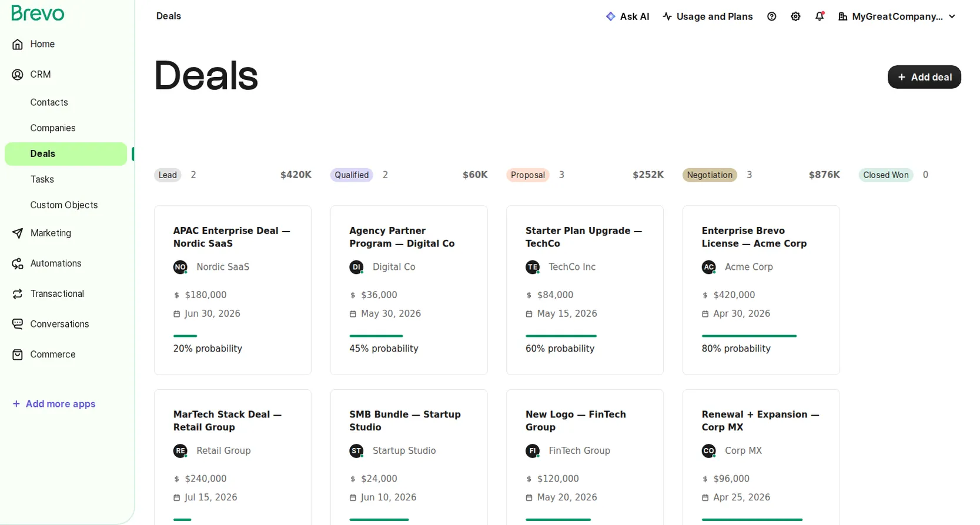Open Starter Plan Upgrade deal title
The height and width of the screenshot is (525, 980).
(584, 237)
